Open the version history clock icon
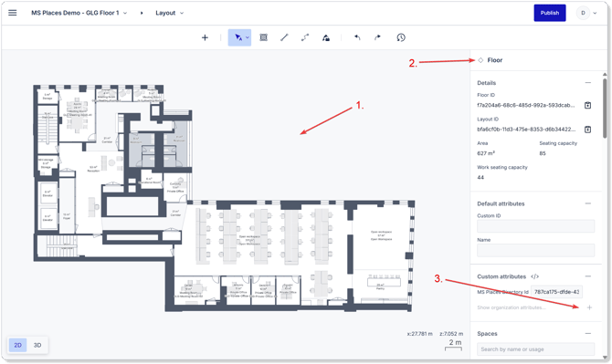 point(401,37)
